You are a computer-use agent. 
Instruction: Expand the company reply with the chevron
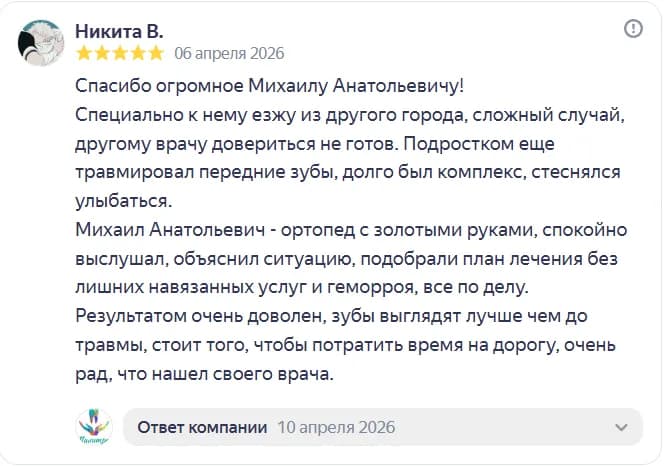click(x=620, y=427)
